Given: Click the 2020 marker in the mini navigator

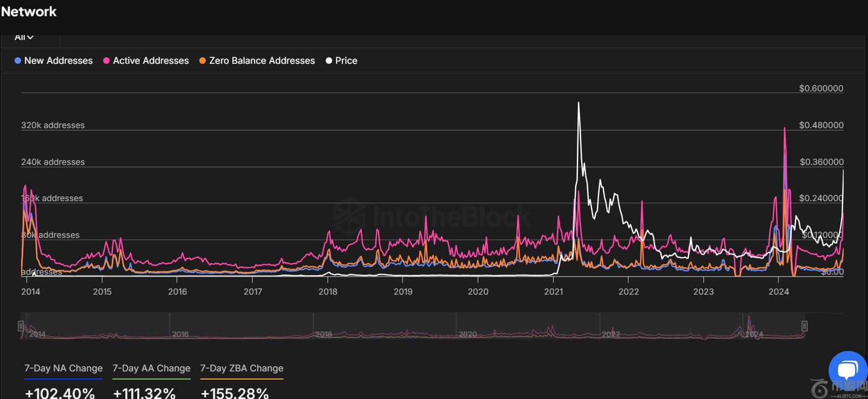Looking at the screenshot, I should [468, 334].
